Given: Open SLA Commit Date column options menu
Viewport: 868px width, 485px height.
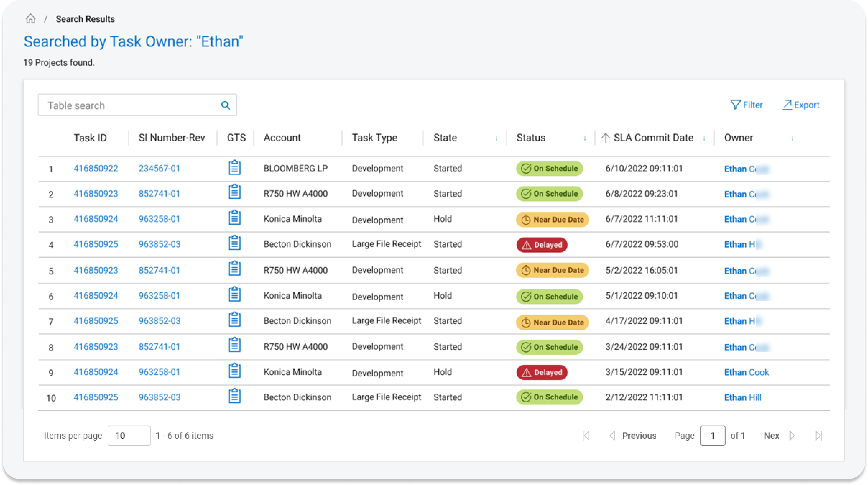Looking at the screenshot, I should click(704, 138).
